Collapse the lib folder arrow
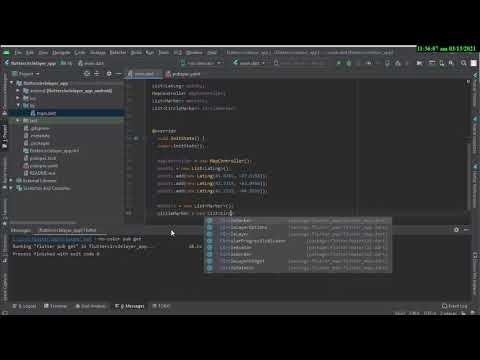Image resolution: width=480 pixels, height=360 pixels. point(18,105)
